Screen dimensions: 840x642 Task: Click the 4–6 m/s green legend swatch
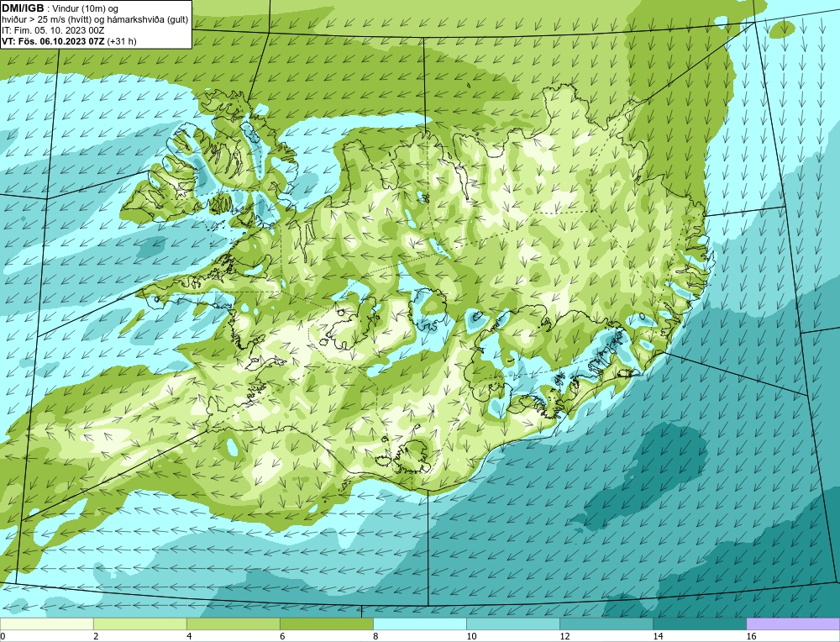[x=234, y=624]
